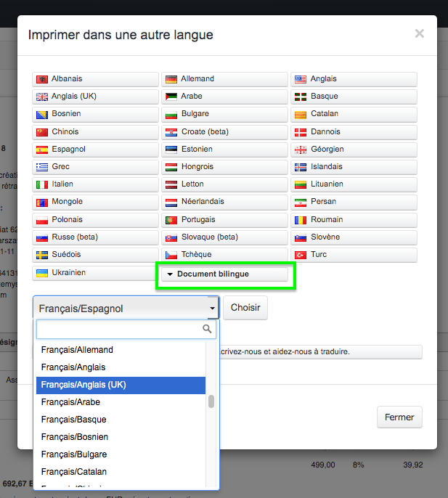Click the Spanish flag next to Espagnol
The width and height of the screenshot is (448, 498).
point(42,150)
